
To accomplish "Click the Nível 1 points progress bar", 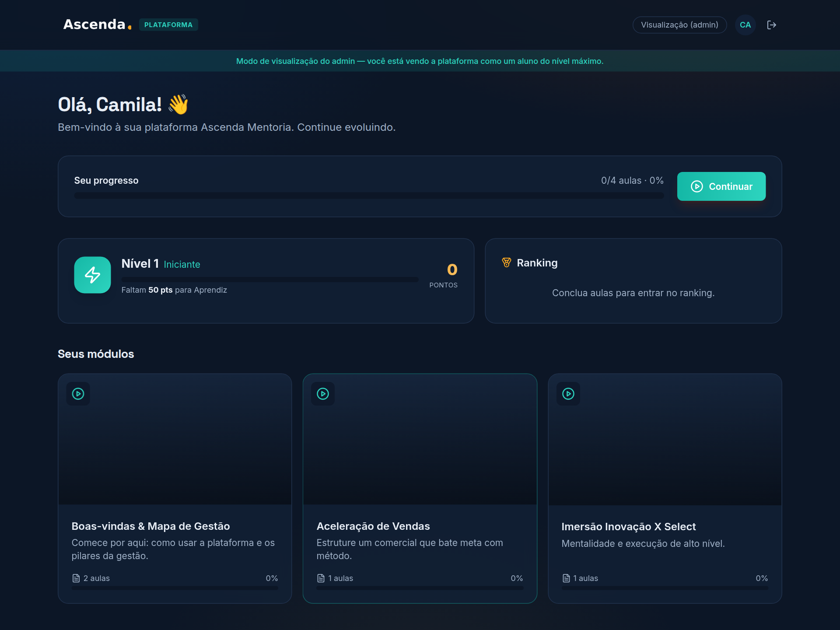I will (x=270, y=279).
